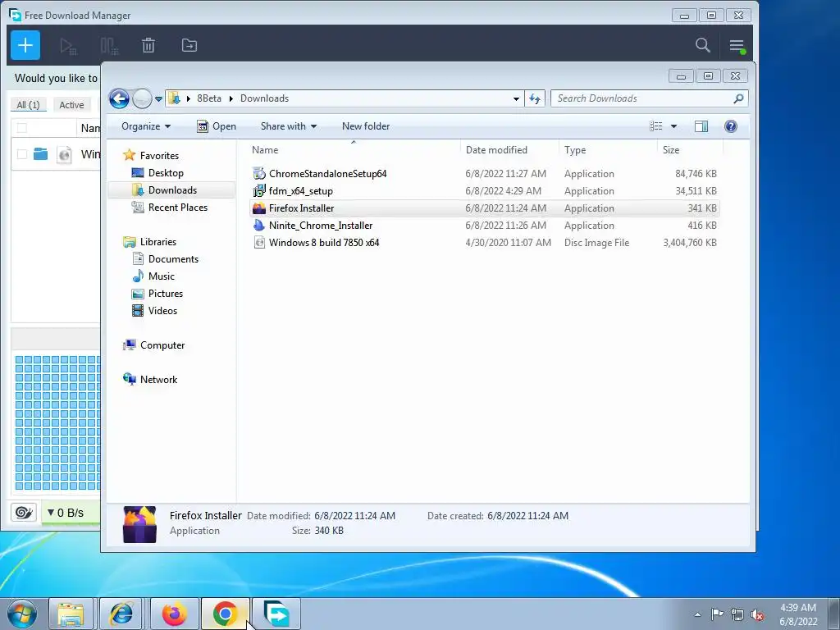Click the Action Center flag tray icon
840x630 pixels.
(717, 614)
